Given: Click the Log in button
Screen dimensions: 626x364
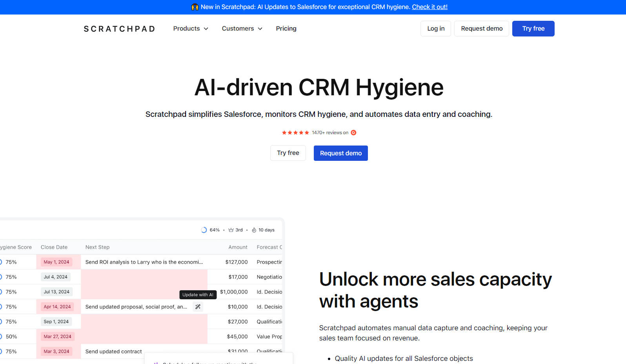Looking at the screenshot, I should [x=436, y=29].
